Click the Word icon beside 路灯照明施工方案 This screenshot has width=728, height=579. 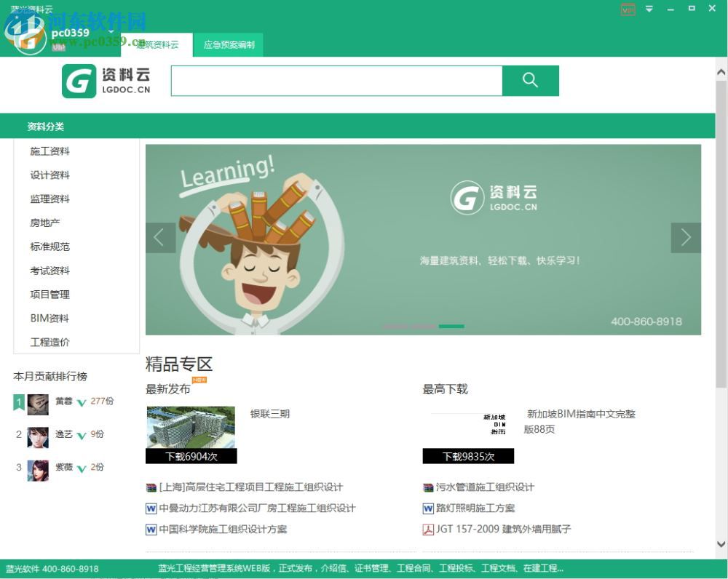(x=429, y=508)
